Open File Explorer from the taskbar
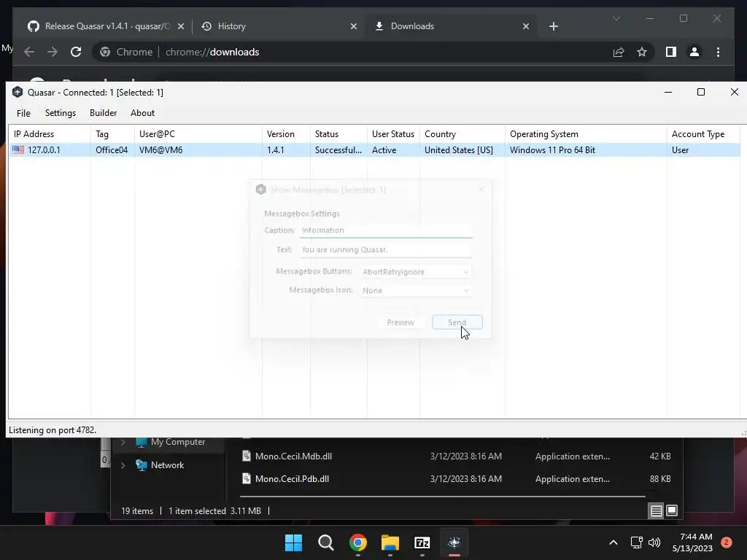 (x=390, y=542)
